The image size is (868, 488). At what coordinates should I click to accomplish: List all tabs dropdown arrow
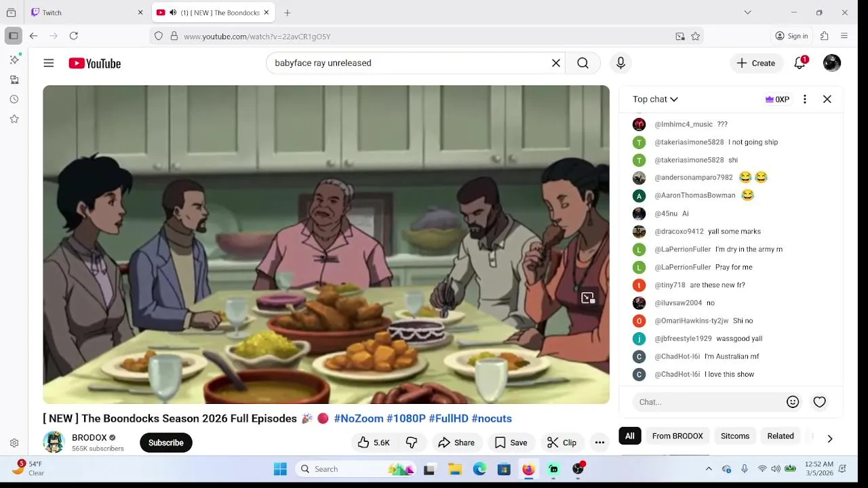747,12
